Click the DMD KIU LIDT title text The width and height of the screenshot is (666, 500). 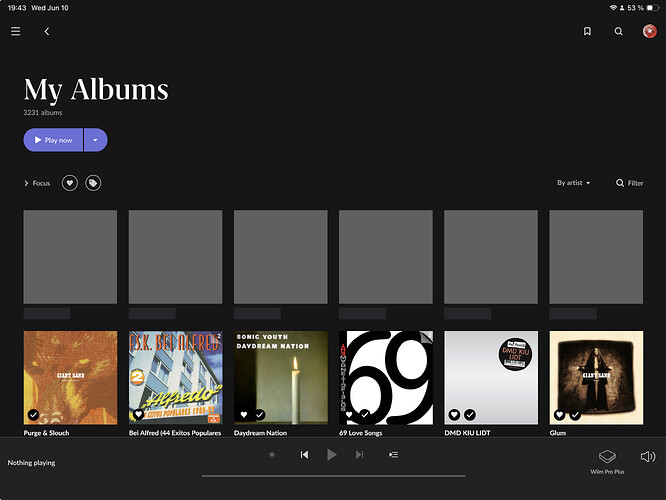(467, 432)
